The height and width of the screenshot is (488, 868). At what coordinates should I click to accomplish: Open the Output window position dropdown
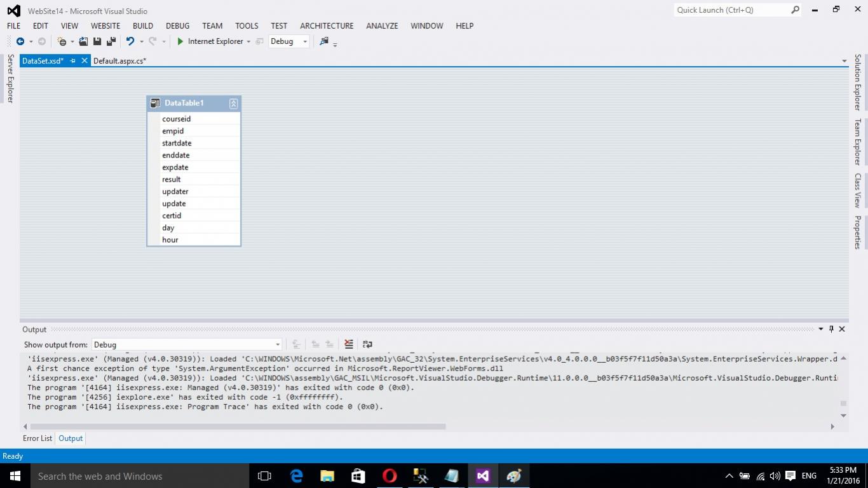point(820,329)
